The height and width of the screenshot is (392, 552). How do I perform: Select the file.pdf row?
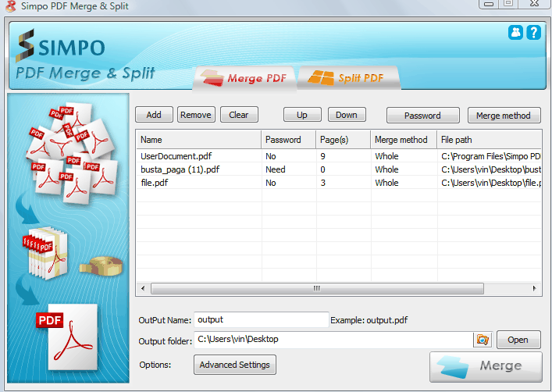coord(339,183)
